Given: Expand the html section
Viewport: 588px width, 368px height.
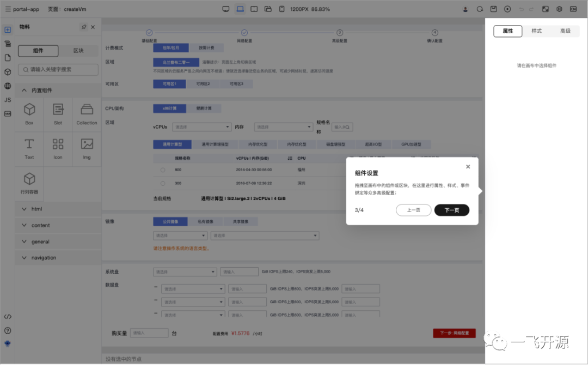Looking at the screenshot, I should coord(58,209).
